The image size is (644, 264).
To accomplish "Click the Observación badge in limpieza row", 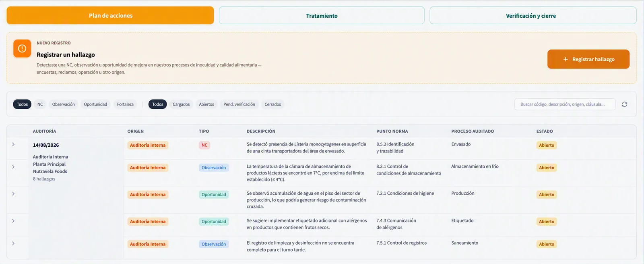I will [x=214, y=244].
